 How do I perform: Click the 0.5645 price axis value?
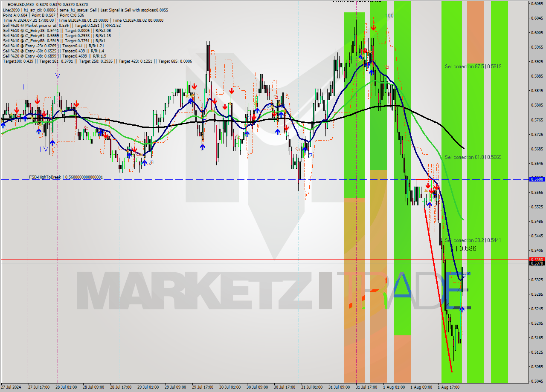537,163
